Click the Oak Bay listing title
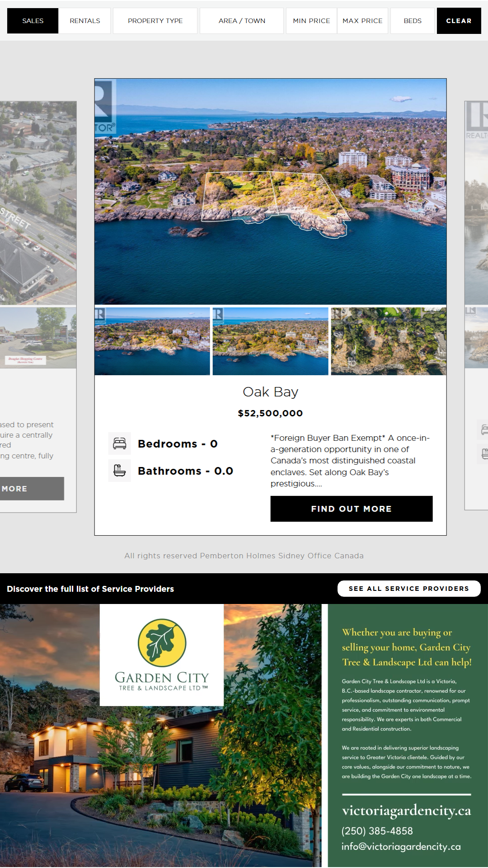 click(270, 392)
